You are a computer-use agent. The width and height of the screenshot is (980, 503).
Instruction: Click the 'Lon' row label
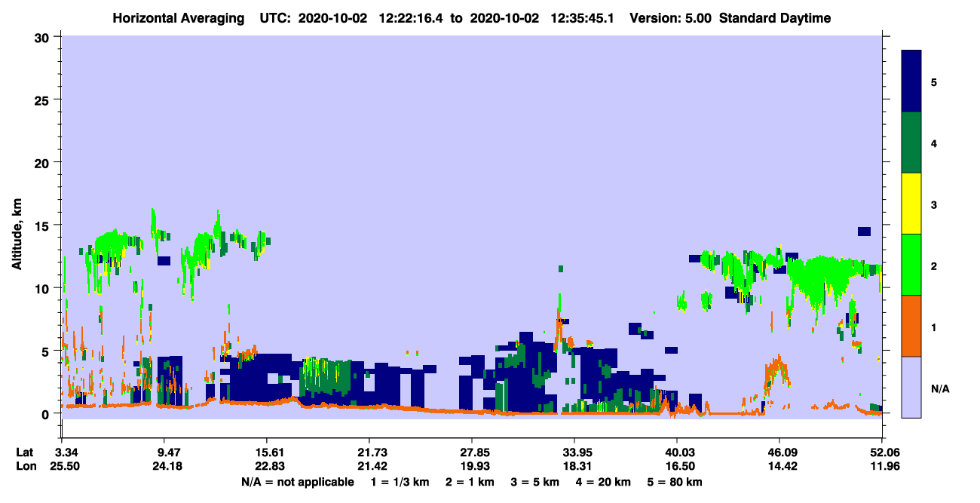26,466
